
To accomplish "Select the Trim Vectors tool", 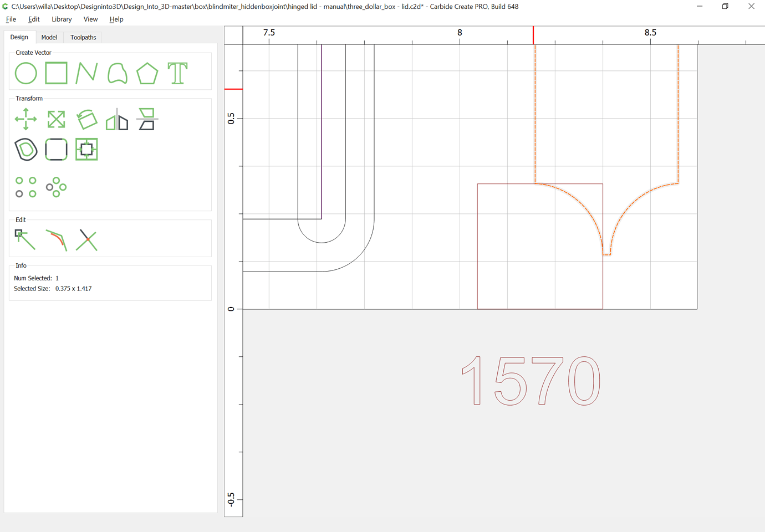I will tap(86, 240).
